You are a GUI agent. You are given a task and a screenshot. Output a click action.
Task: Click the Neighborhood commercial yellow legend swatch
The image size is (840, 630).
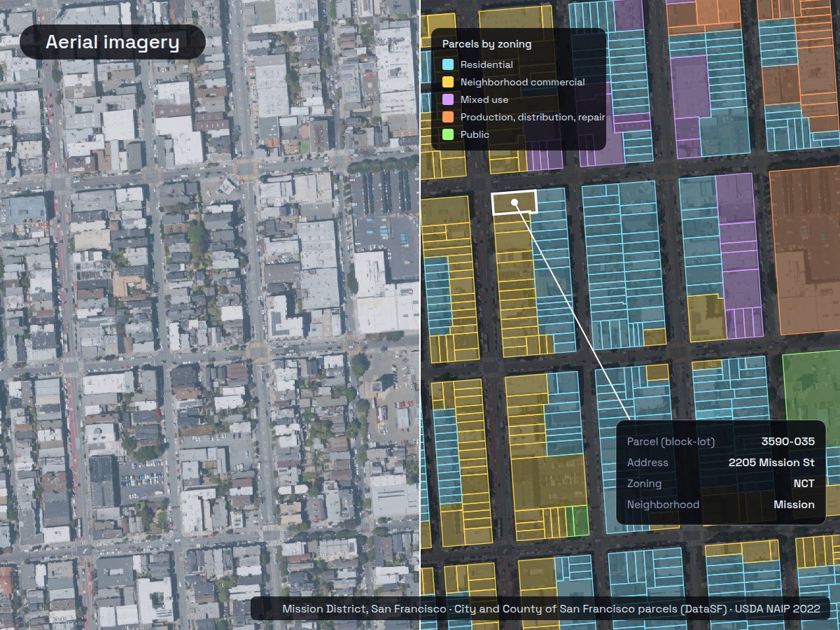tap(448, 82)
